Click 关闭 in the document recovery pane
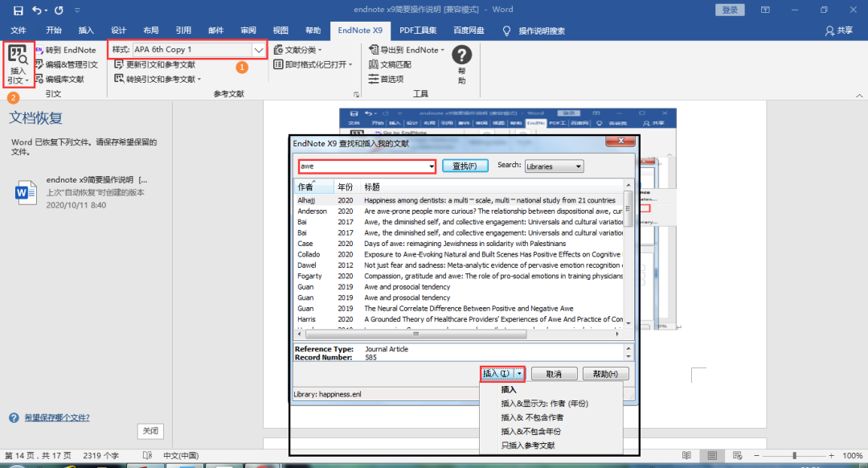This screenshot has width=868, height=468. 150,431
